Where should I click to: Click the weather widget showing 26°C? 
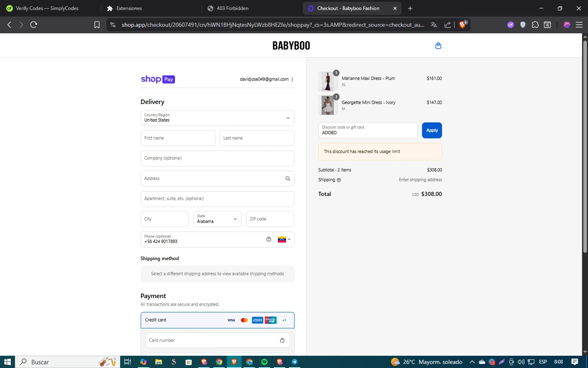(x=426, y=362)
